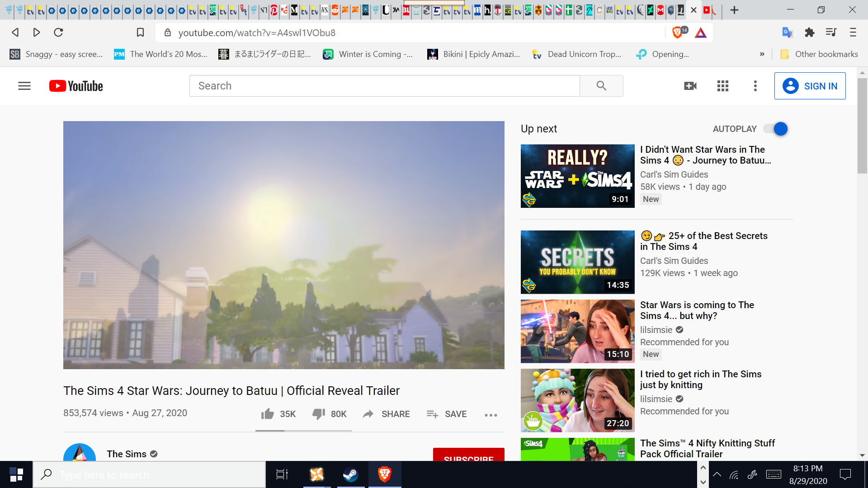The height and width of the screenshot is (488, 868).
Task: Expand the hidden bookmarks chevron
Action: coord(762,54)
